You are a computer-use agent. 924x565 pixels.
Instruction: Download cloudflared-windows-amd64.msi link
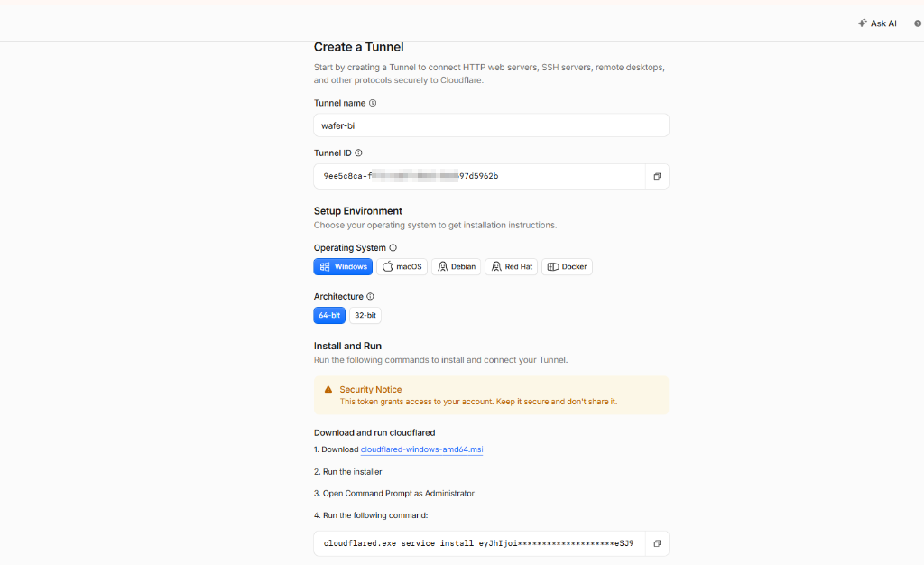421,449
